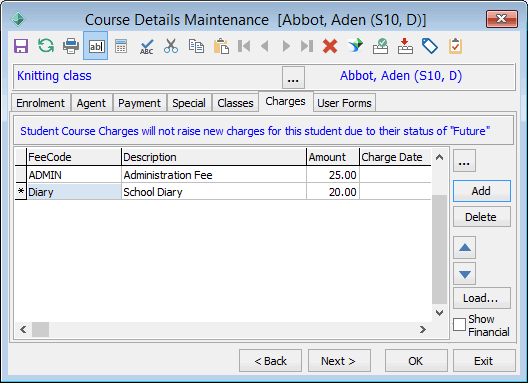Click the vertical scrollbar down arrow
The height and width of the screenshot is (383, 528).
pyautogui.click(x=439, y=313)
